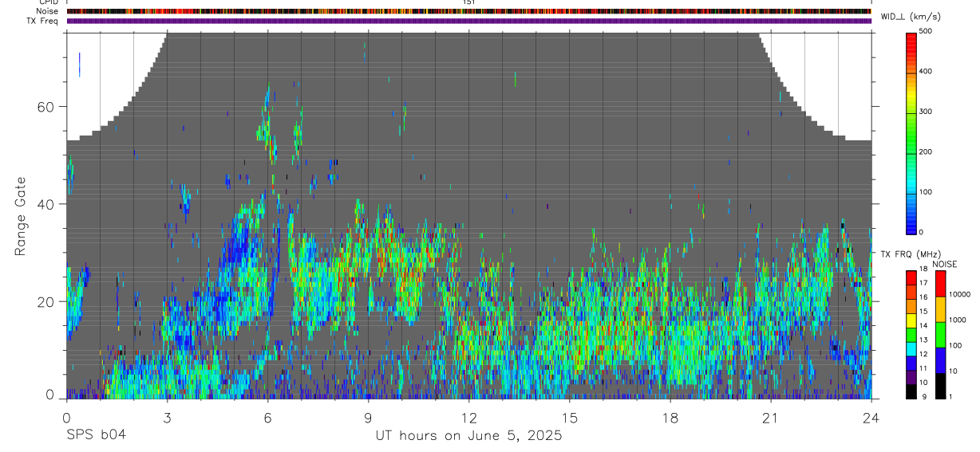The image size is (980, 452).
Task: Click the purple TX Freq strip
Action: 468,21
